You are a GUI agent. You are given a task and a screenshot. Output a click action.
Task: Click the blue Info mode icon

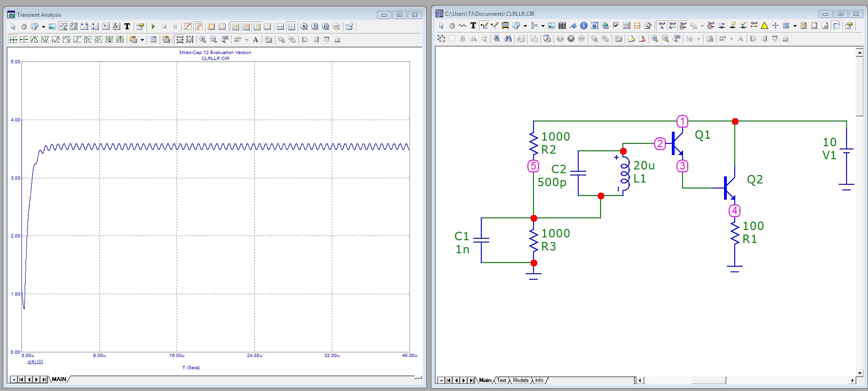coord(584,26)
